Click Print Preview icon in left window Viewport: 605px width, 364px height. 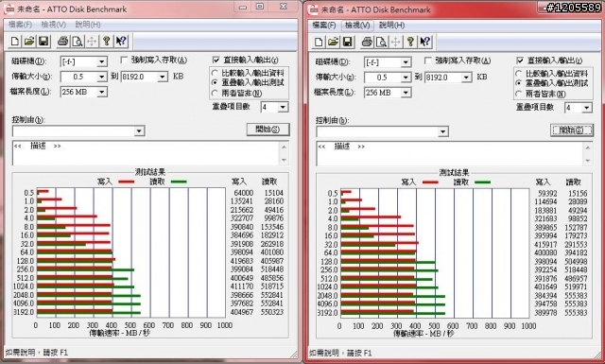point(78,42)
